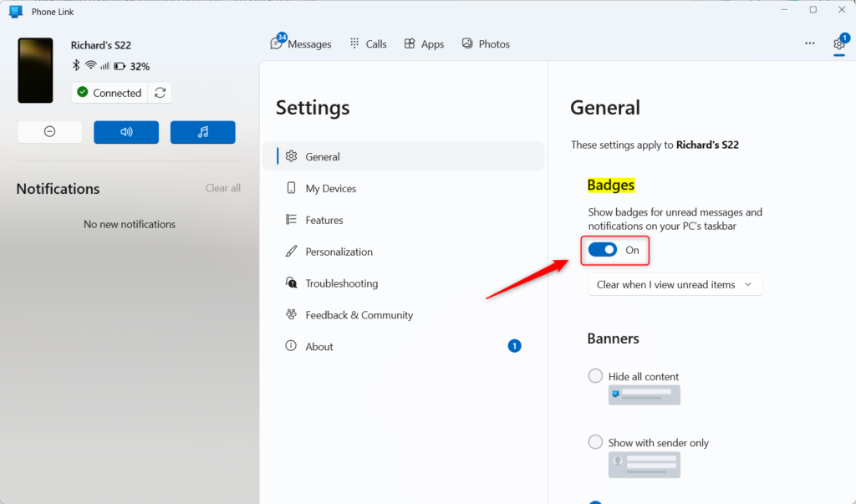Select General in Settings list
Viewport: 856px width, 504px height.
coord(404,156)
